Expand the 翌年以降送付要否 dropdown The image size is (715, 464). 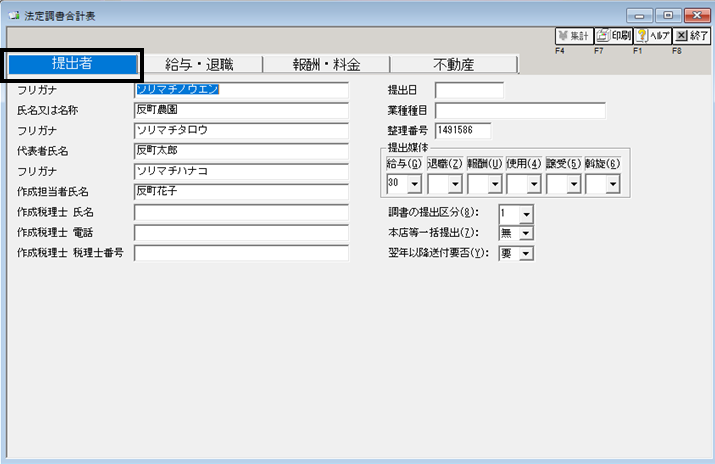pos(526,253)
